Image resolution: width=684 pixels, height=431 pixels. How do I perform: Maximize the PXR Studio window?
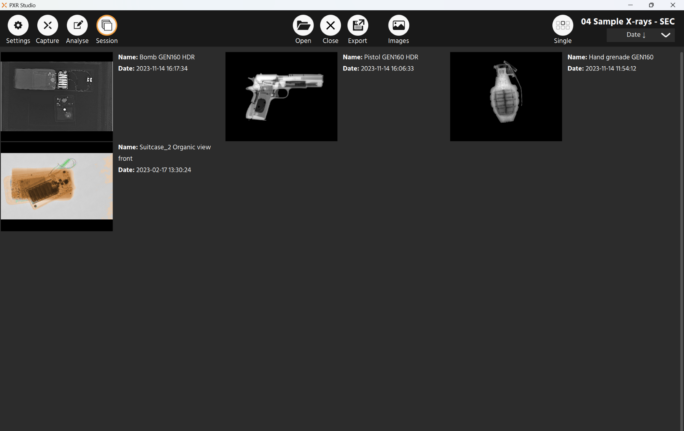pos(651,5)
